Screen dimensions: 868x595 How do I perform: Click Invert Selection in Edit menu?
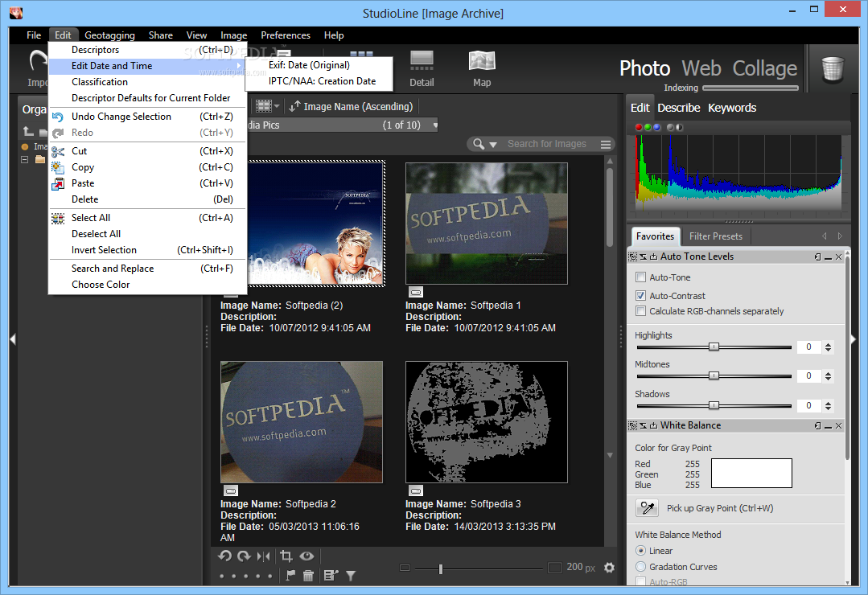pyautogui.click(x=147, y=250)
